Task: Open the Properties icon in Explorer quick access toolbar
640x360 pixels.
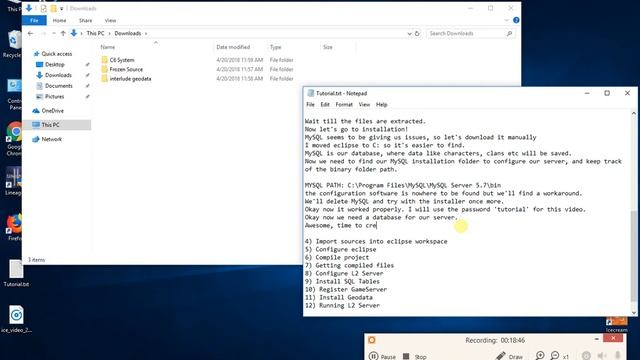Action: [x=43, y=9]
